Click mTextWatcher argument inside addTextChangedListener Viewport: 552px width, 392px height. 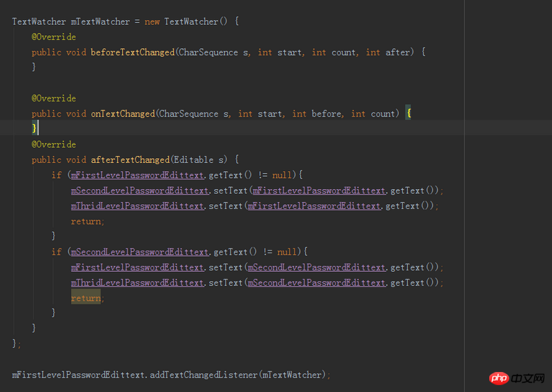pos(292,375)
